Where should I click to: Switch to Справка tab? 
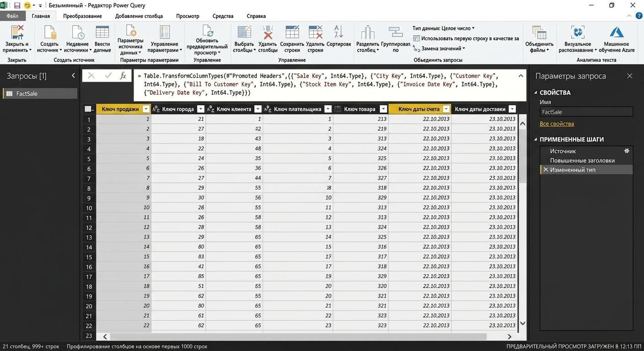256,16
